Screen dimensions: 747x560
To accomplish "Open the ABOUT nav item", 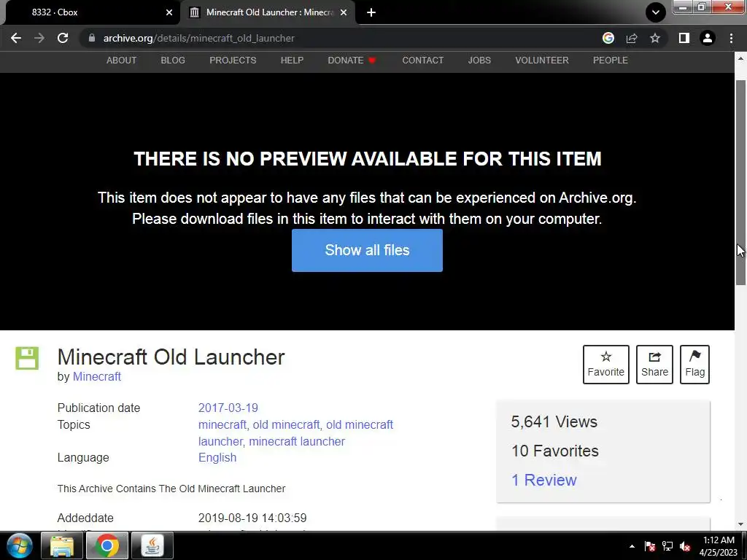I will (122, 61).
